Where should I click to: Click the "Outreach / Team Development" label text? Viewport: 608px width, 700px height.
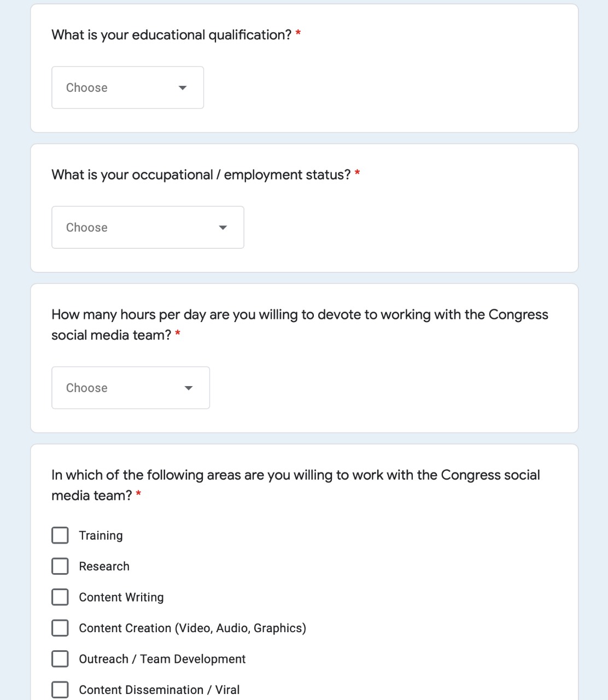[x=162, y=659]
